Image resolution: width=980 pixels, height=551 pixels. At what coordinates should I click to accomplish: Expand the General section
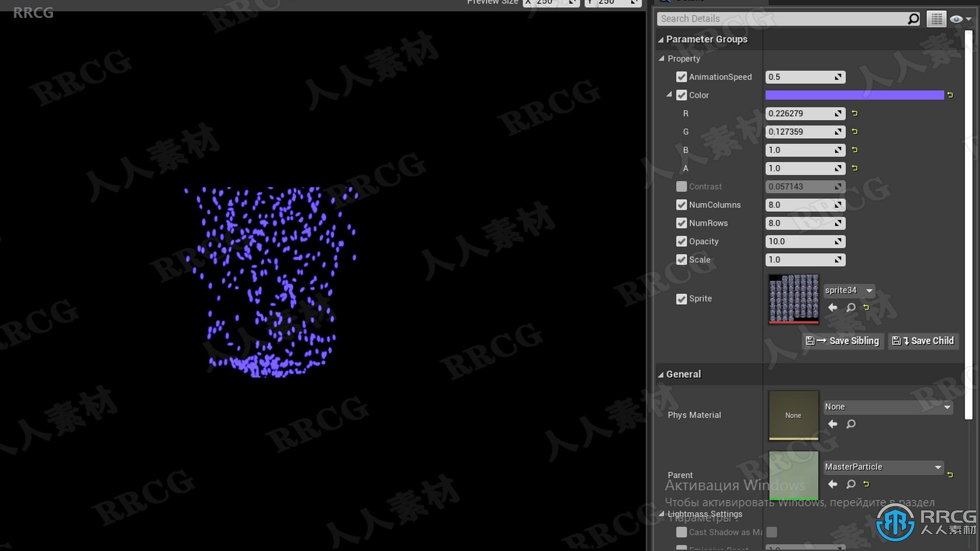click(x=661, y=373)
